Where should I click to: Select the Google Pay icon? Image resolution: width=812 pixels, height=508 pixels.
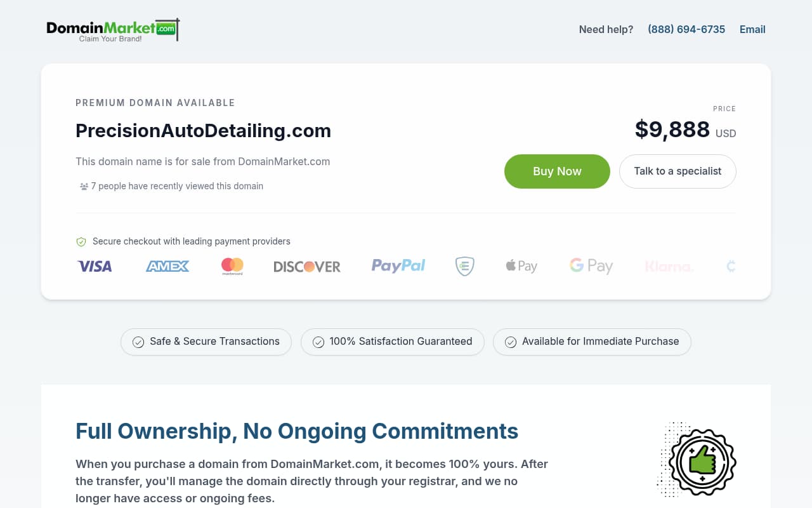(591, 265)
